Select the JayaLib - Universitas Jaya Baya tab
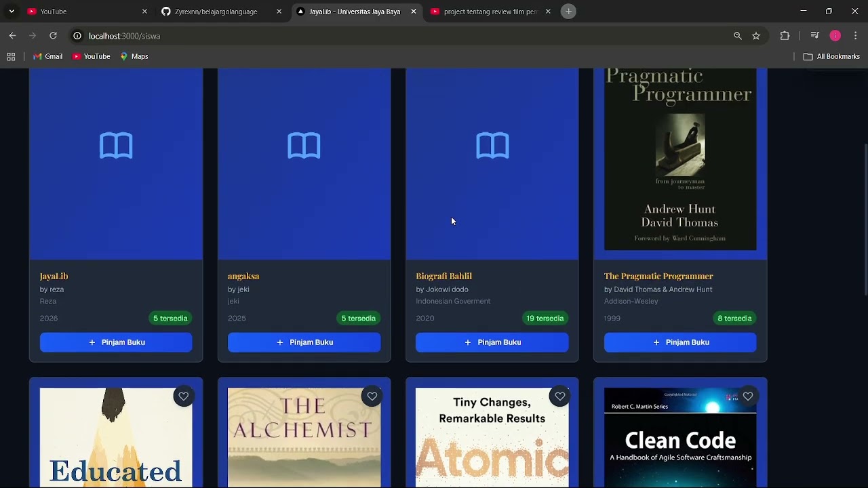This screenshot has height=488, width=868. [x=356, y=12]
